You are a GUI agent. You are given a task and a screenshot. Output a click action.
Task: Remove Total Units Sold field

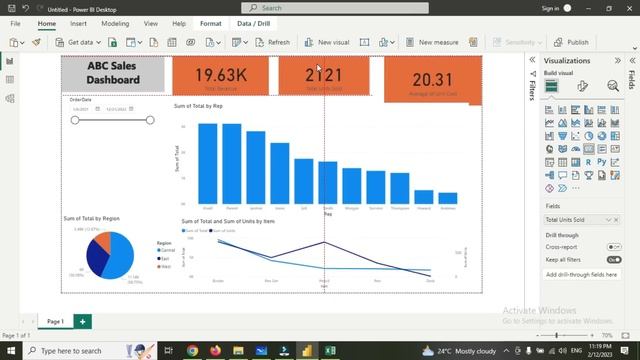point(616,220)
